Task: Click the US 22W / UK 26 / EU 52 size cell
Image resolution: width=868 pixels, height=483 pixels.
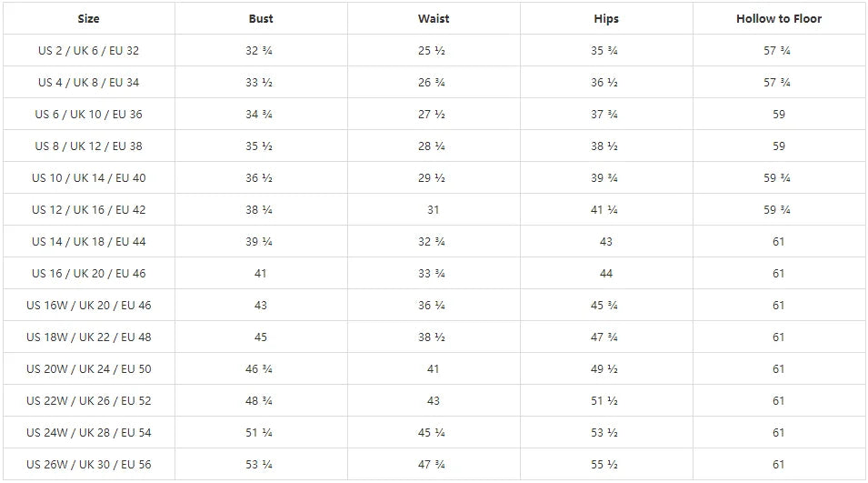Action: 89,401
